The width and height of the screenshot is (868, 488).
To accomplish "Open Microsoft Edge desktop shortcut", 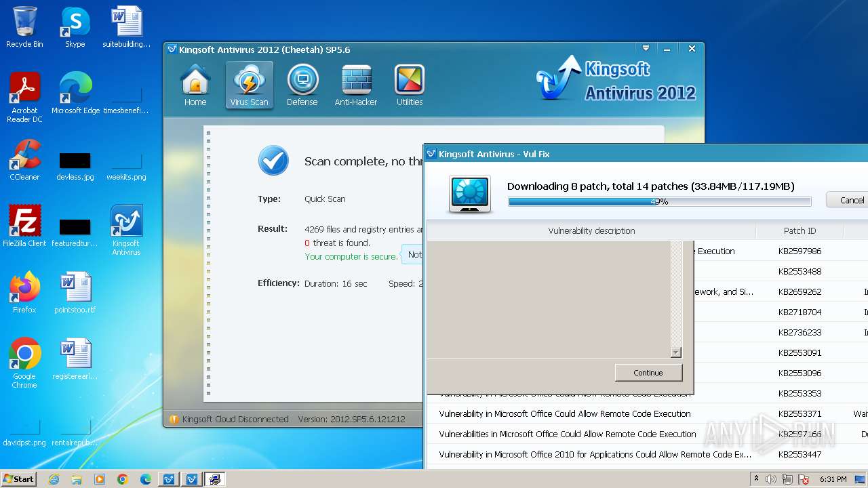I will (75, 94).
